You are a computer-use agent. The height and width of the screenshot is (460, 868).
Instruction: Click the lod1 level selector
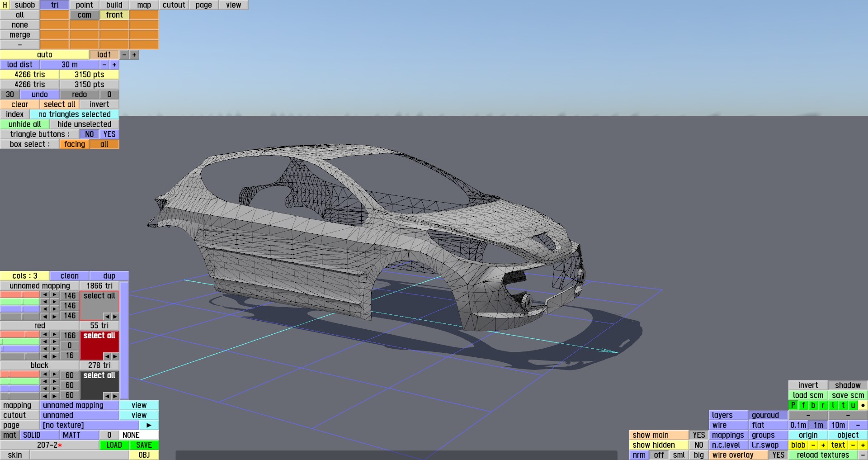coord(104,55)
